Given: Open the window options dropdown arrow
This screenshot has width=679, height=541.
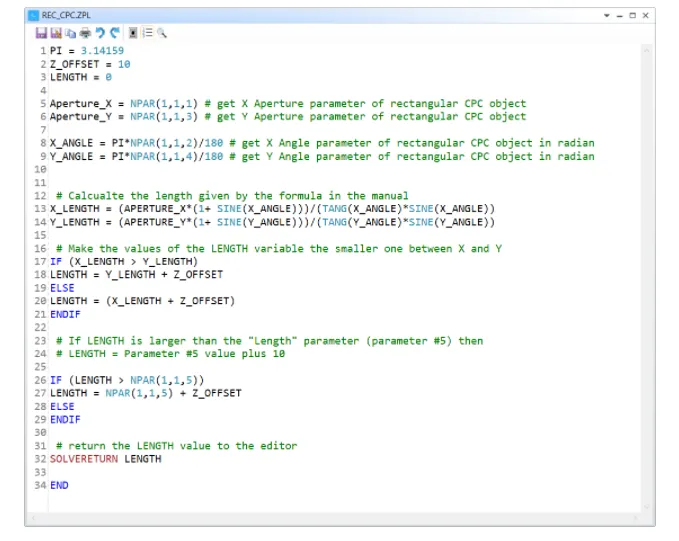Looking at the screenshot, I should 607,16.
